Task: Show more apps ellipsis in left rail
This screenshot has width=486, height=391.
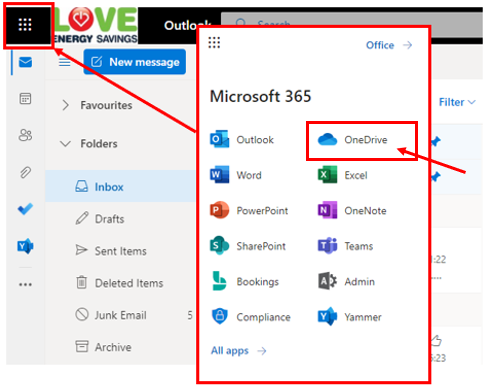Action: click(25, 284)
